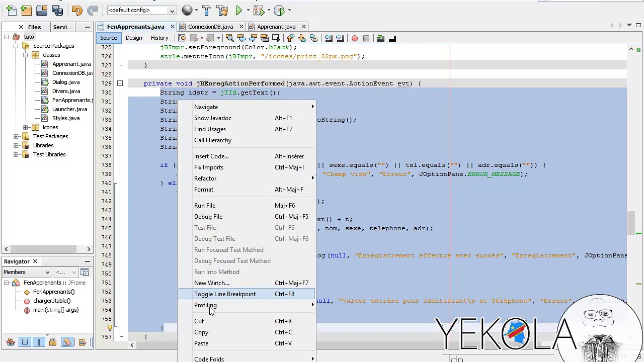Collapse Source Packages tree node

click(16, 46)
